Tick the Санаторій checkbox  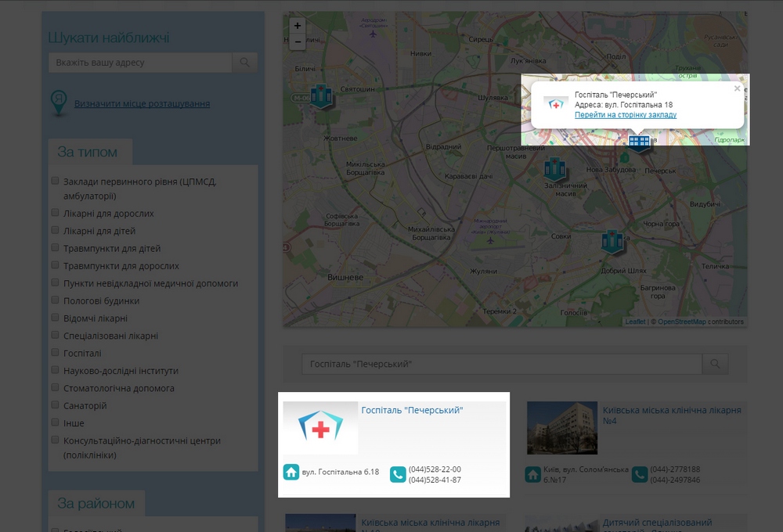coord(55,405)
